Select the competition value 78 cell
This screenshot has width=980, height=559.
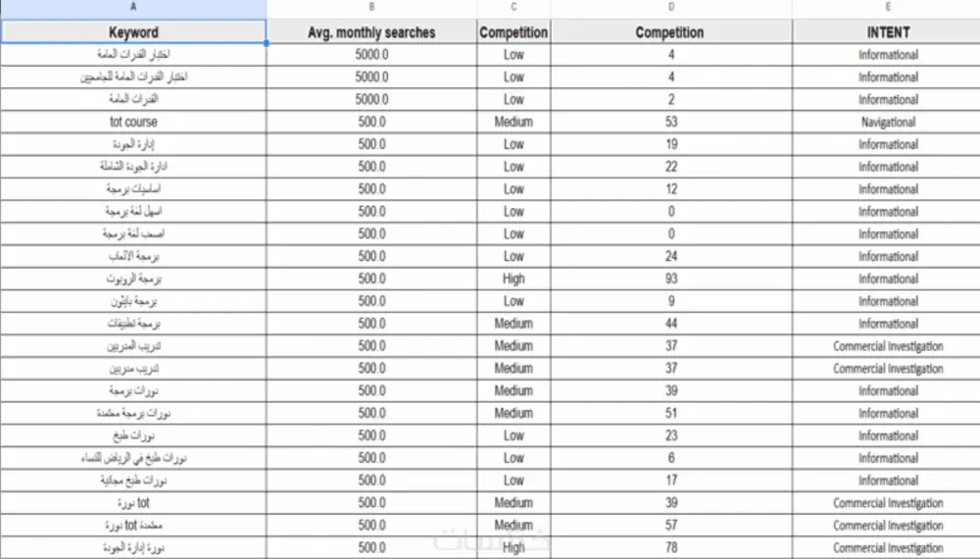[x=671, y=548]
